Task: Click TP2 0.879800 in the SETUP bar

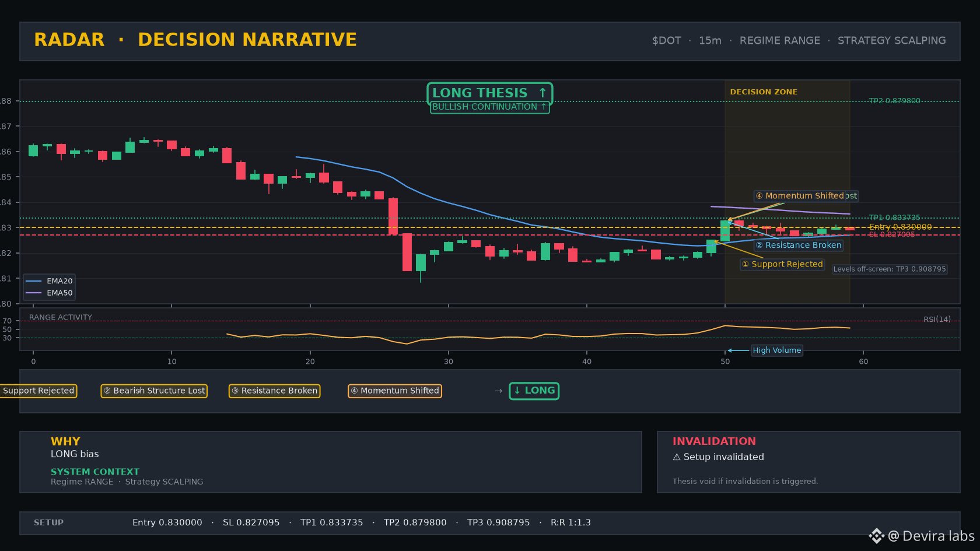Action: [x=415, y=522]
